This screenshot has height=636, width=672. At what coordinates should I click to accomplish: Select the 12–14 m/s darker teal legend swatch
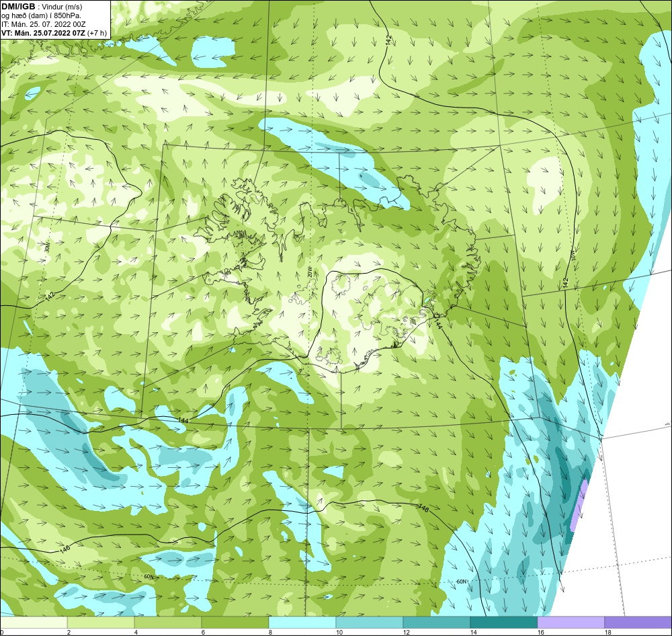point(436,622)
